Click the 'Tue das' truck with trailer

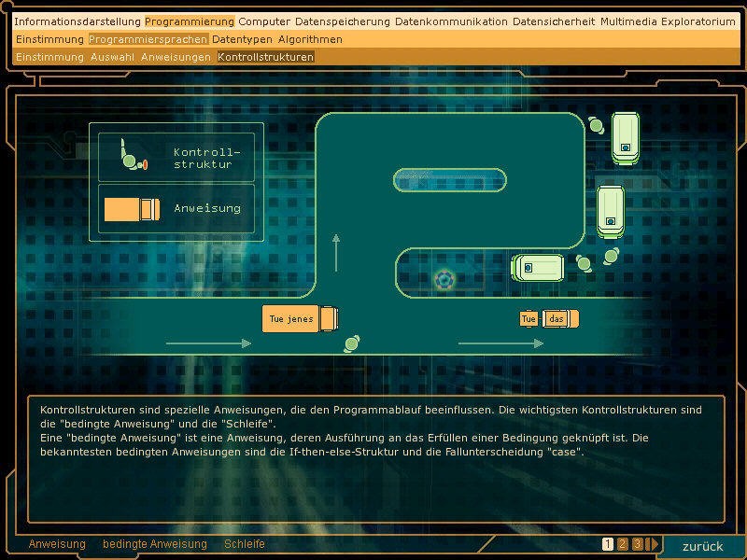tap(549, 319)
